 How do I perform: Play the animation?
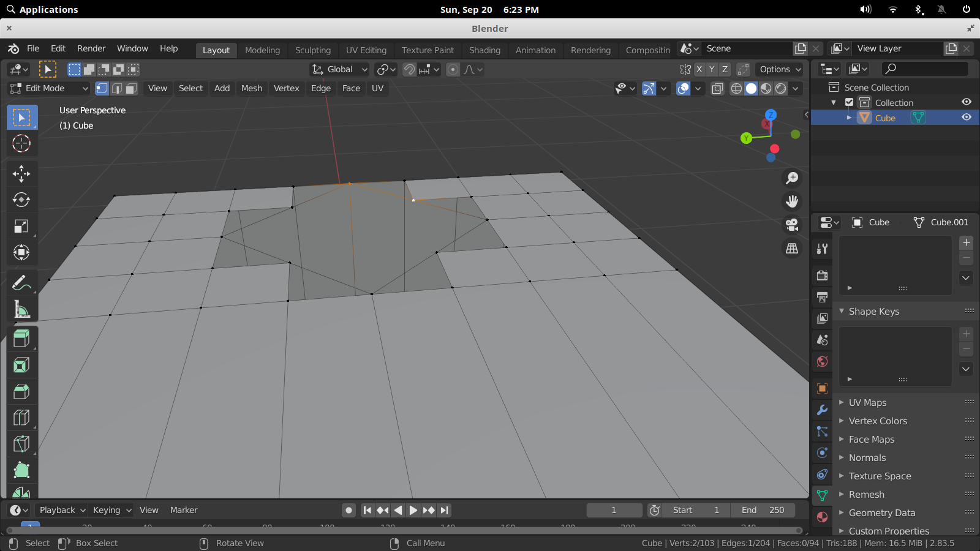[x=413, y=510]
